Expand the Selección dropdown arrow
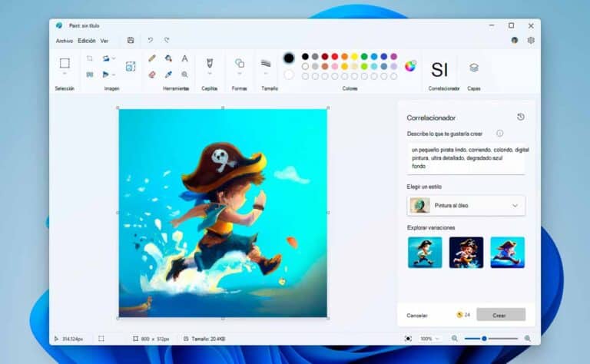Viewport: 590px width, 364px height. pos(65,74)
